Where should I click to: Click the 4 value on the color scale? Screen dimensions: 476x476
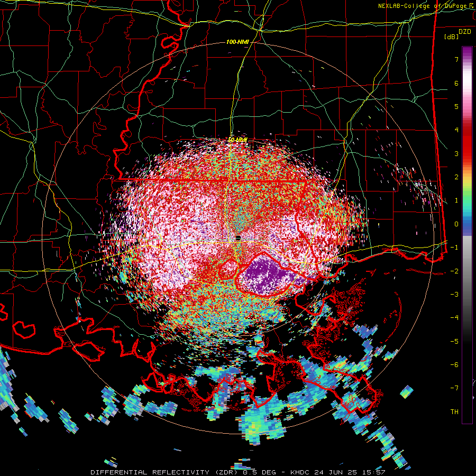click(456, 130)
